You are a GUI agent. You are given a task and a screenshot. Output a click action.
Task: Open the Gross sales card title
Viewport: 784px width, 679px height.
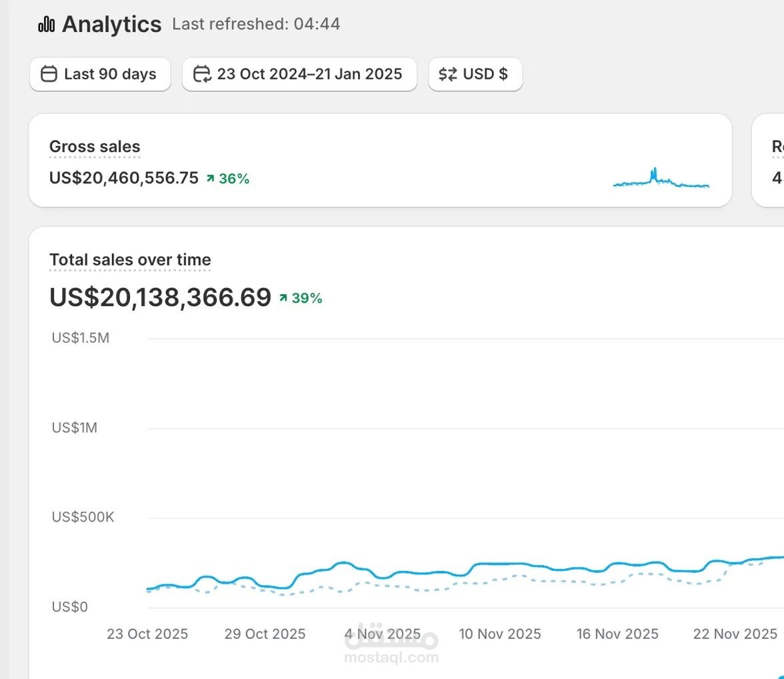[x=95, y=147]
